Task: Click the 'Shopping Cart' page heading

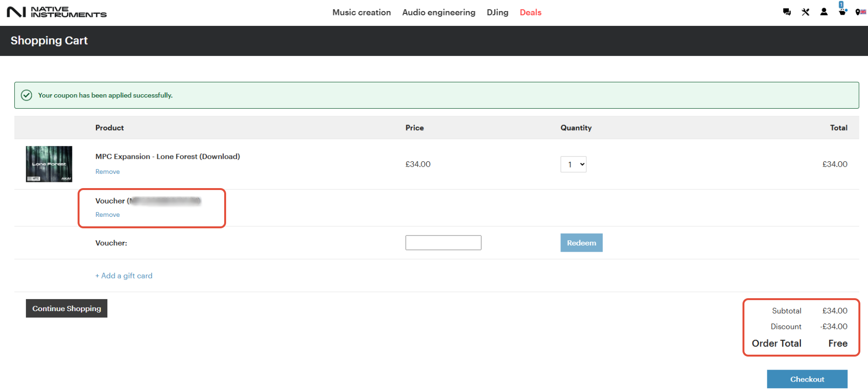Action: (x=49, y=41)
